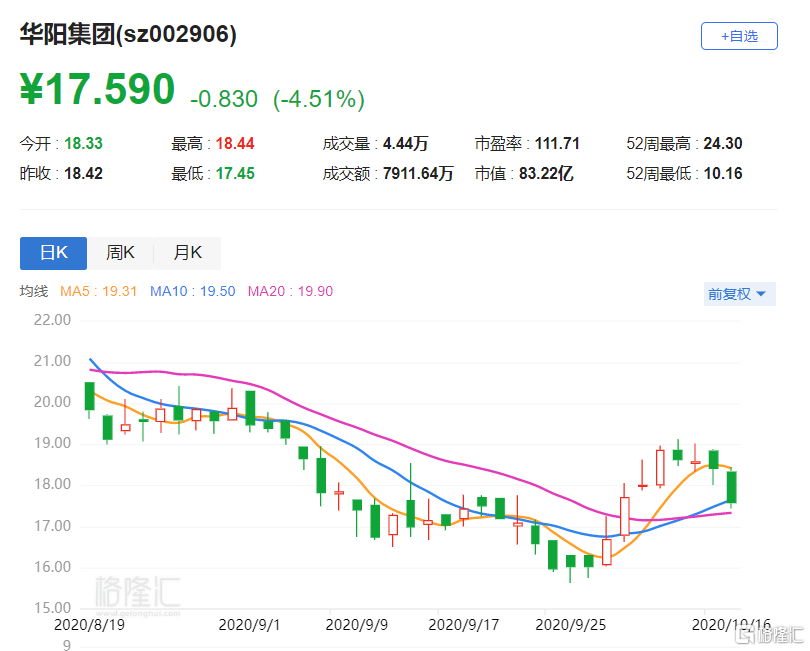This screenshot has height=651, width=810.
Task: Click the MA5 : 19.31 legend label
Action: [99, 291]
